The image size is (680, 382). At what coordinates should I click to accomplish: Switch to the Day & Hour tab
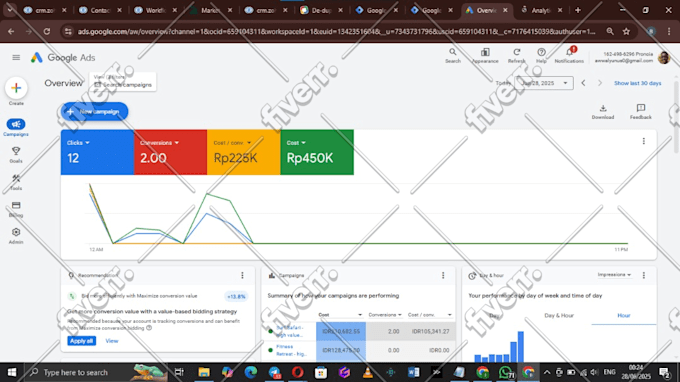click(559, 315)
